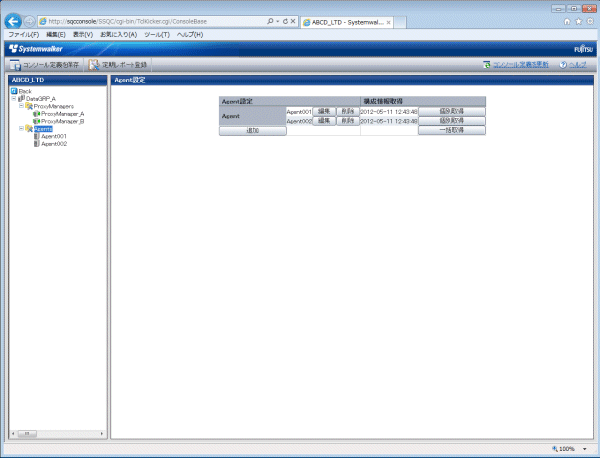This screenshot has height=458, width=600.
Task: Open the address bar search dropdown arrow
Action: [x=278, y=21]
